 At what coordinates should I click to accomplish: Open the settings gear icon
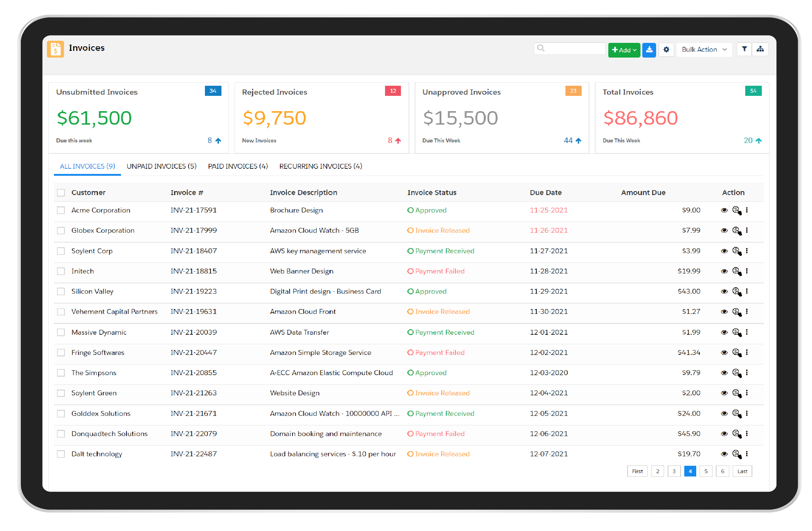pos(666,50)
